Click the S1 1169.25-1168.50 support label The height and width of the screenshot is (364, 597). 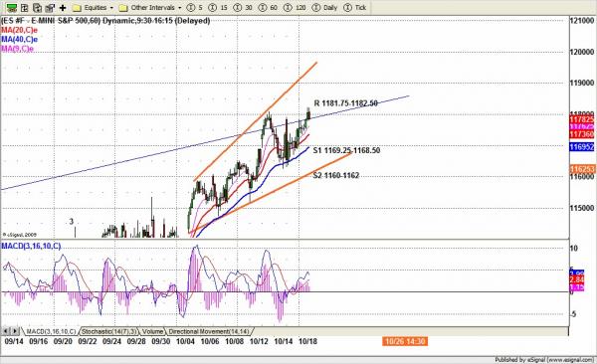click(346, 150)
